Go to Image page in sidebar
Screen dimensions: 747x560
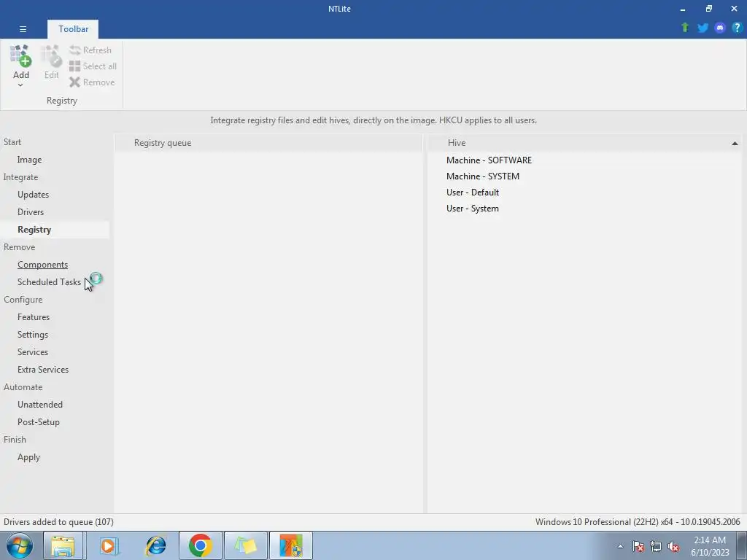(29, 160)
